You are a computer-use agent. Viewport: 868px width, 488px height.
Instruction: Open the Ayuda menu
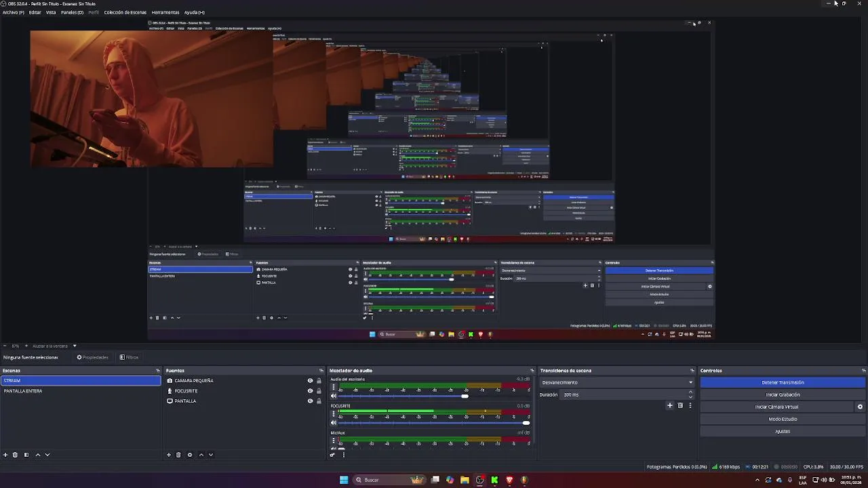[195, 12]
